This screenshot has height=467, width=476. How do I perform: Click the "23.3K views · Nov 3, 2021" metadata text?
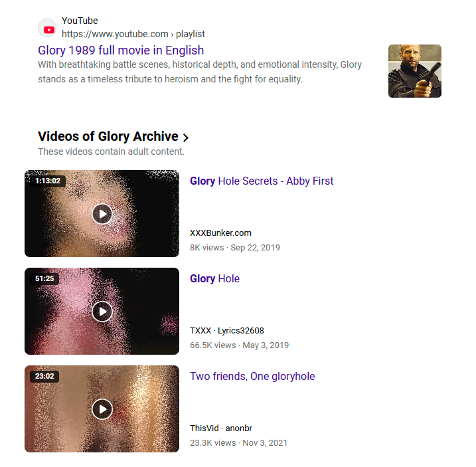(238, 443)
